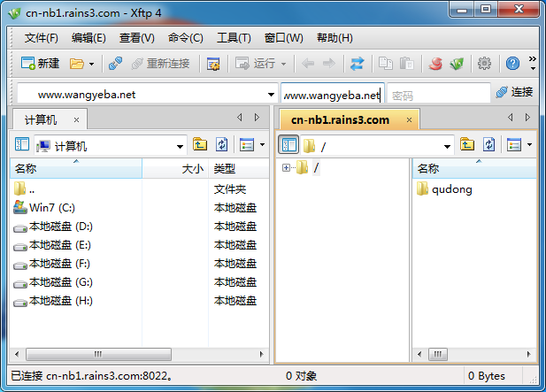Click the blue help question mark icon
546x392 pixels.
tap(512, 64)
